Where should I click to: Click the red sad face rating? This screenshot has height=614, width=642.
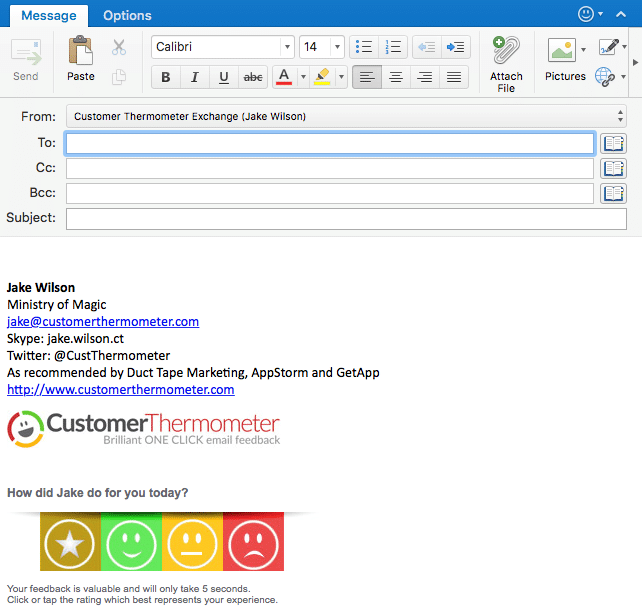pos(253,542)
